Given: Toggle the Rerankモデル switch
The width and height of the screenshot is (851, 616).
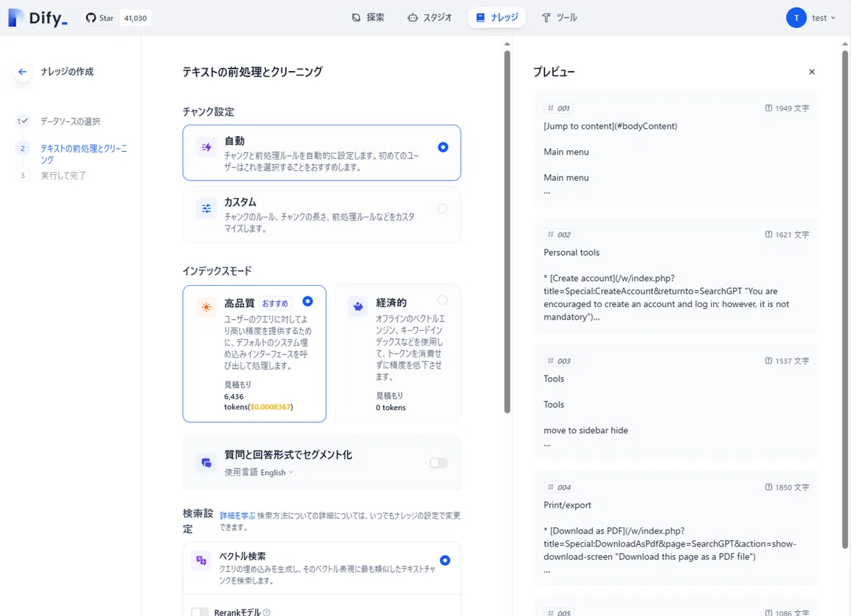Looking at the screenshot, I should tap(201, 612).
